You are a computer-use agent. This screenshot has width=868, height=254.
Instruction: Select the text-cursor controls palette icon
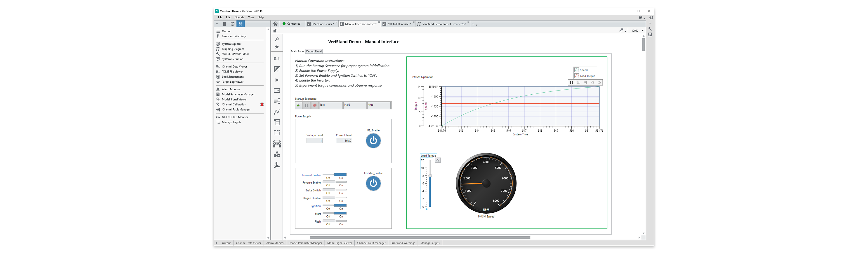coord(277,101)
